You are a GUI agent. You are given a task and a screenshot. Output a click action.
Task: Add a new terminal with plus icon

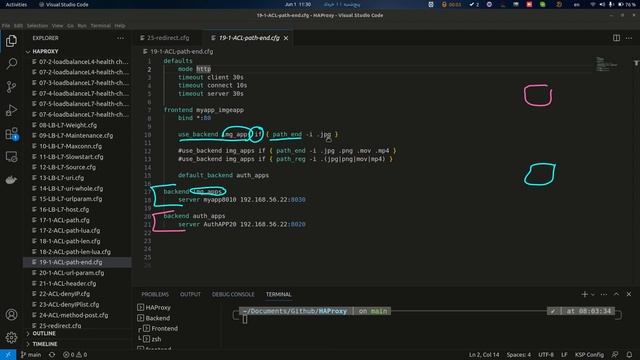point(584,294)
